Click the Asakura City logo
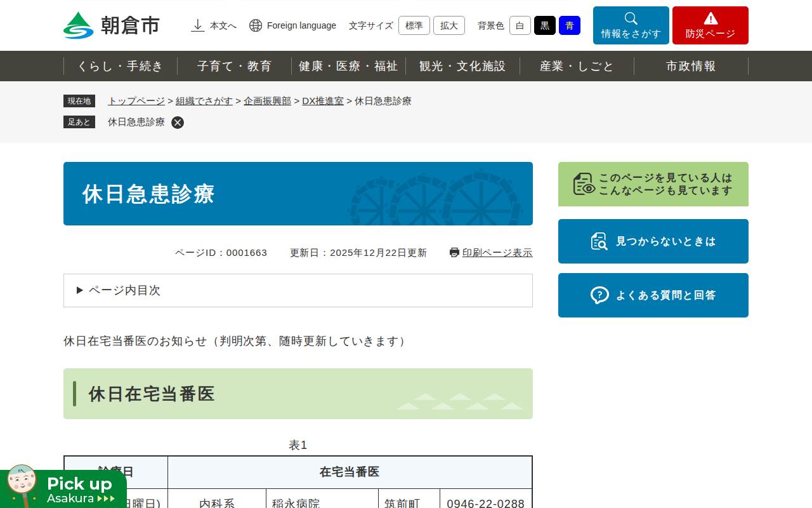Screen dimensions: 812x508 [112, 25]
